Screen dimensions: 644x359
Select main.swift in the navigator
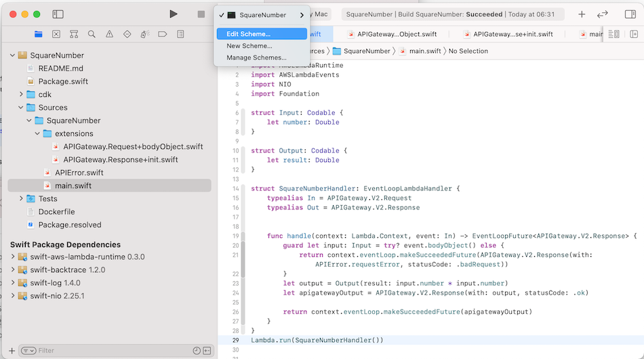tap(109, 186)
